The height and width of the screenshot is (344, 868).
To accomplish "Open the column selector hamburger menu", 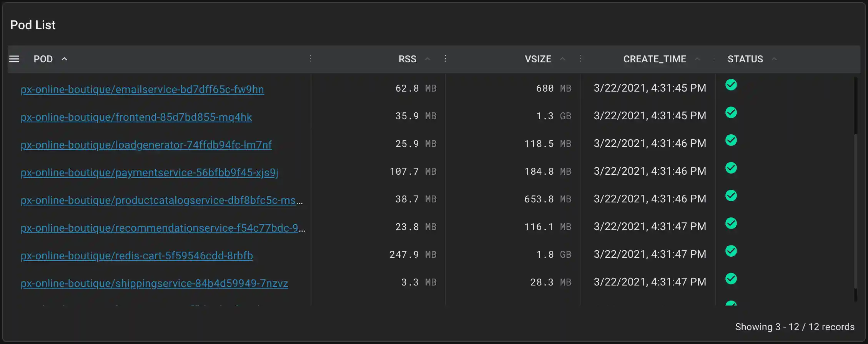I will 14,59.
